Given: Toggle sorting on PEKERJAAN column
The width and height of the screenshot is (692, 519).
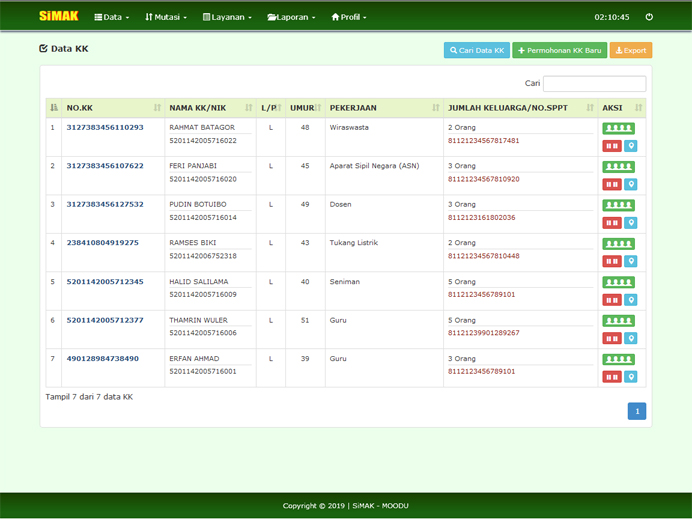Looking at the screenshot, I should tap(384, 107).
